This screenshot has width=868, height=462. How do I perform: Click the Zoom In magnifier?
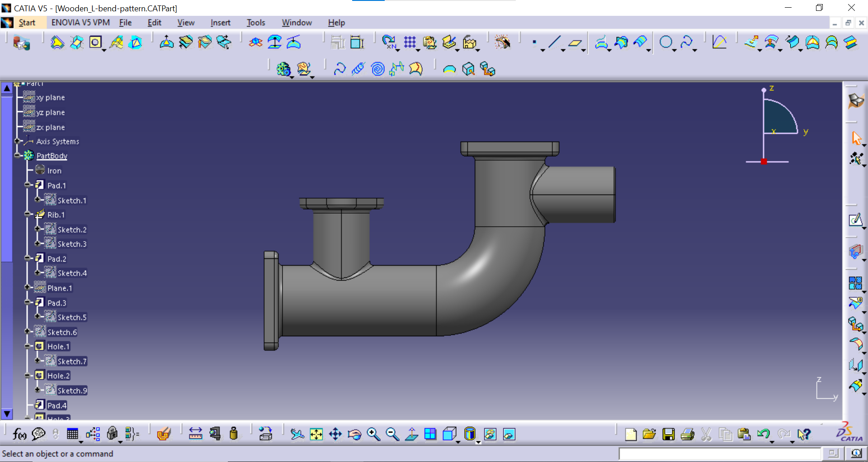(373, 434)
